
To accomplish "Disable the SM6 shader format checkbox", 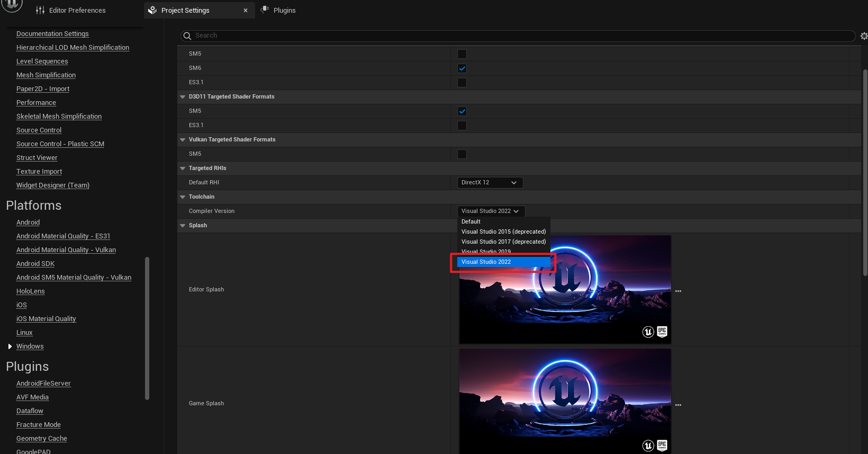I will pyautogui.click(x=462, y=68).
